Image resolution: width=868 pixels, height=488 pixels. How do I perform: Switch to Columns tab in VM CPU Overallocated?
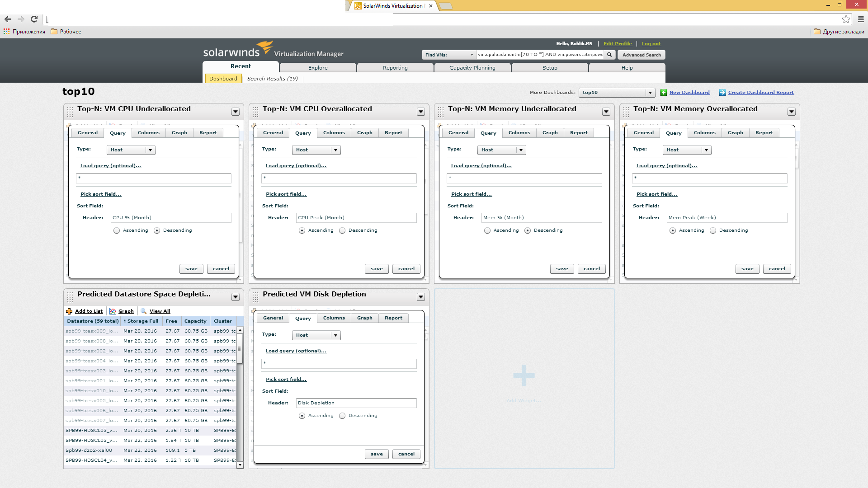(x=334, y=133)
